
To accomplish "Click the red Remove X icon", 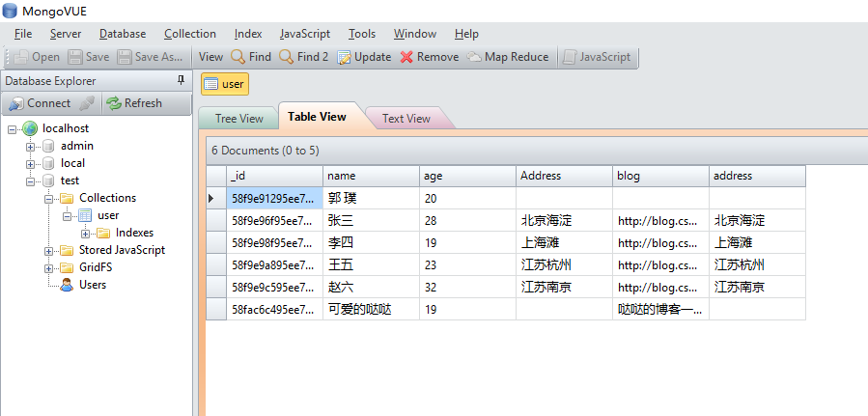I will click(x=406, y=57).
